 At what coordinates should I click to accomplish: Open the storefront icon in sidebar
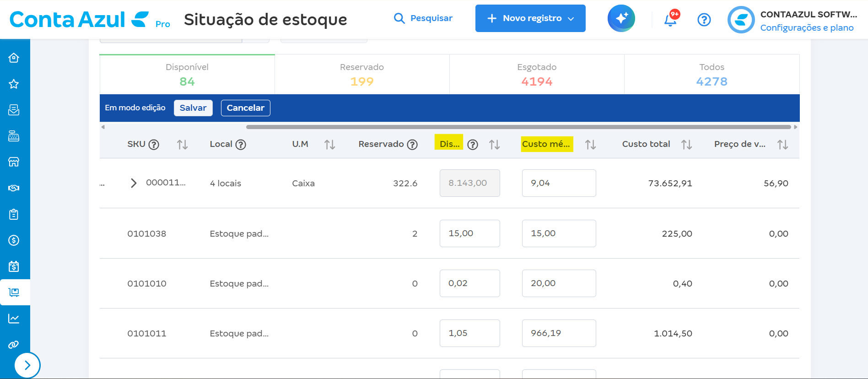[14, 162]
